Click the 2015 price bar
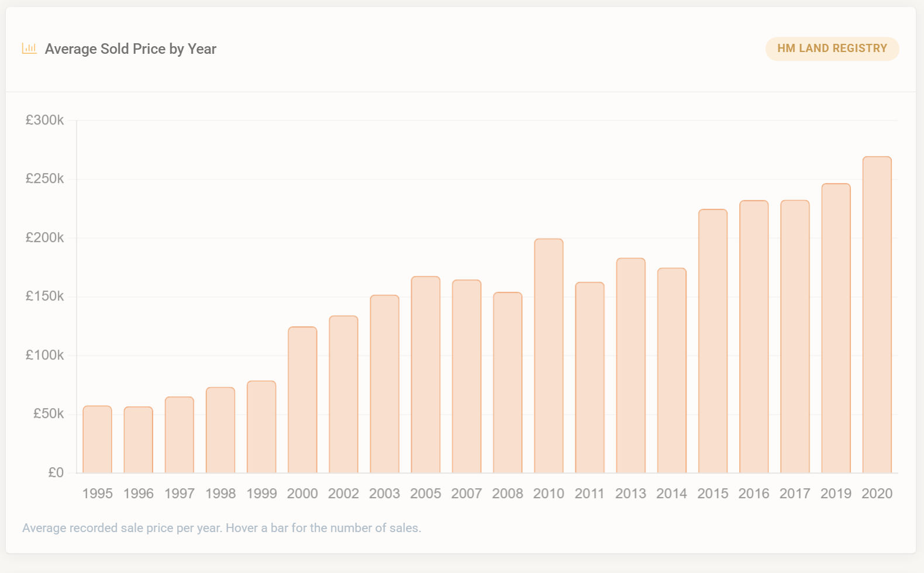Viewport: 924px width, 573px height. tap(713, 341)
